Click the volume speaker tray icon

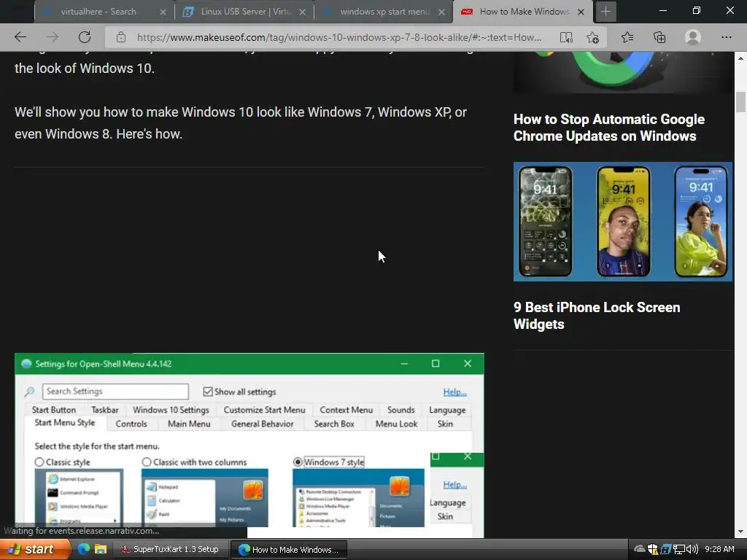tap(692, 549)
